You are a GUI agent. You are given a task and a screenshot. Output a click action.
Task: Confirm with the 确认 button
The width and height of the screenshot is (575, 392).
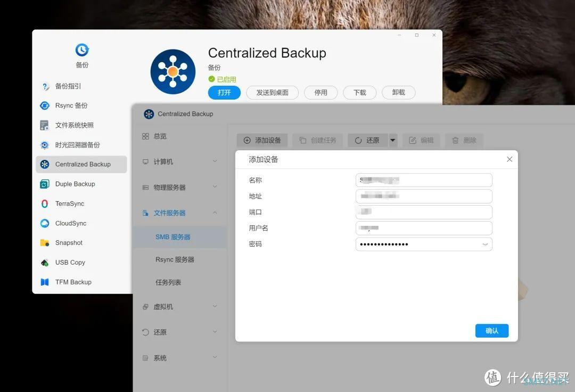[x=492, y=331]
